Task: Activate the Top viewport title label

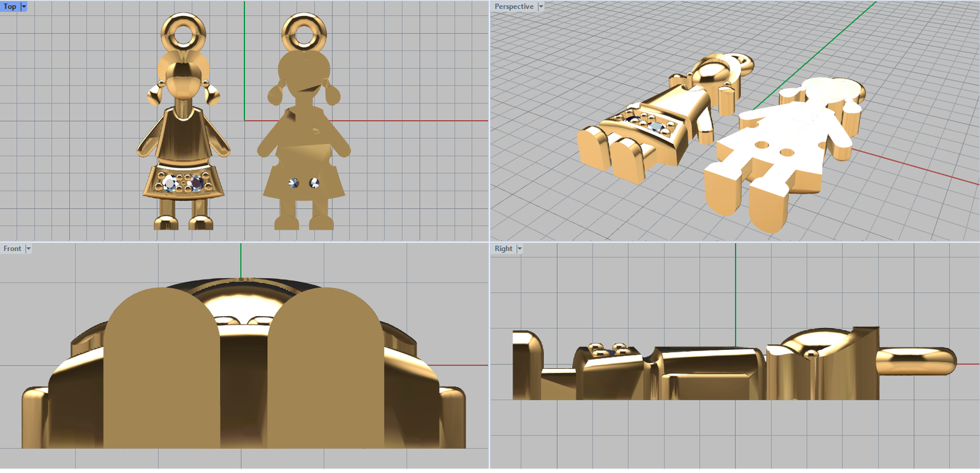Action: pyautogui.click(x=10, y=7)
